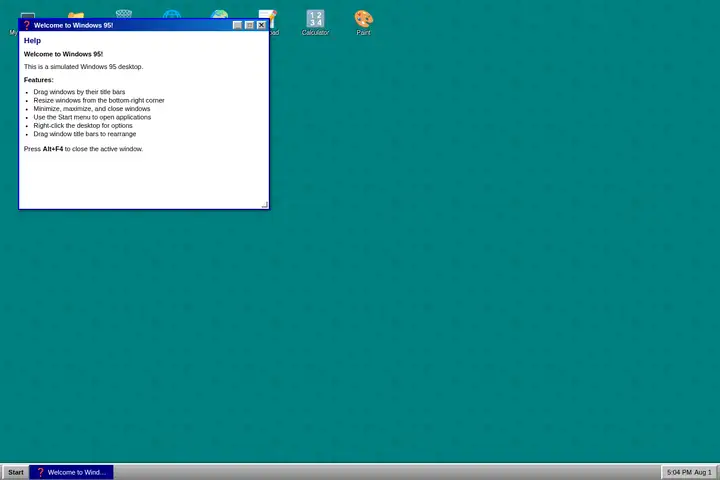This screenshot has height=480, width=720.
Task: Click 'Minimize, maximize, and close windows'
Action: point(92,109)
